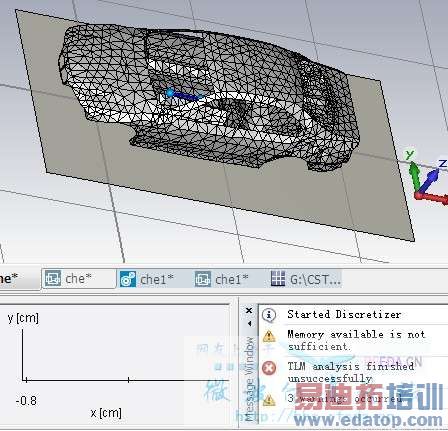Click the vertical Message Window title
The image size is (448, 431).
click(x=250, y=379)
